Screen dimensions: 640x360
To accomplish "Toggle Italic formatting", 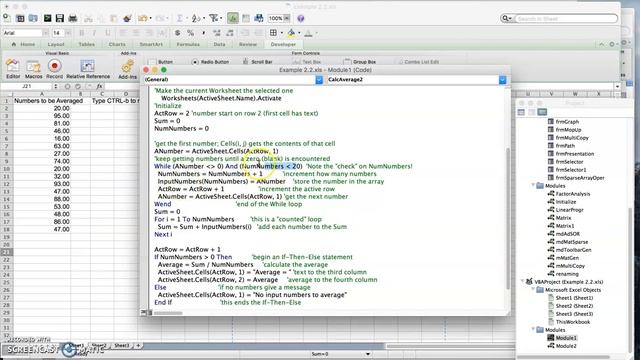I will click(x=94, y=33).
